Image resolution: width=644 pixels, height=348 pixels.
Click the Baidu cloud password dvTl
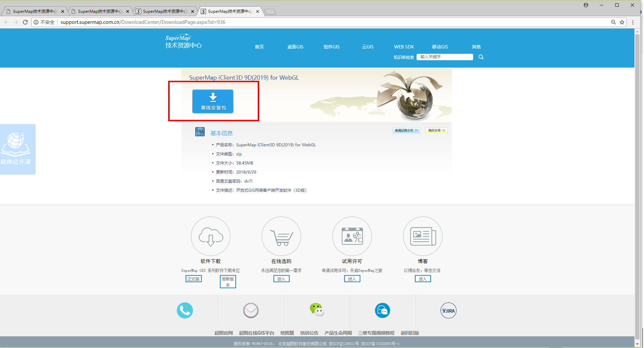pos(248,181)
